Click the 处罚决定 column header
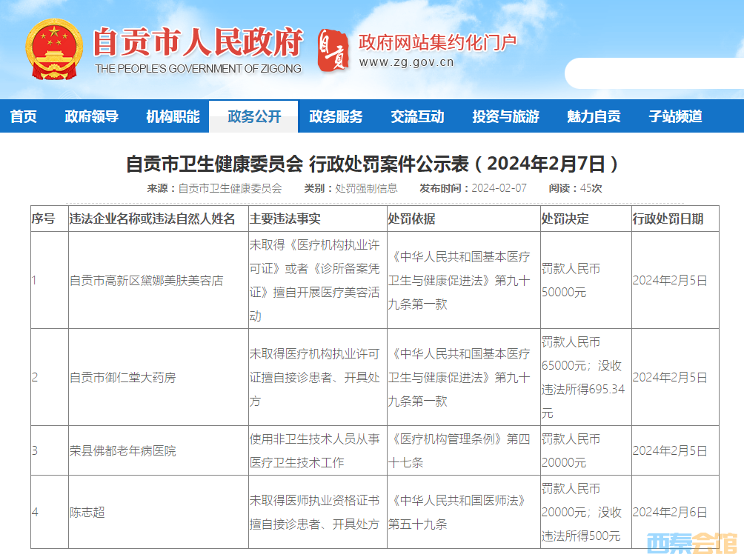 565,219
